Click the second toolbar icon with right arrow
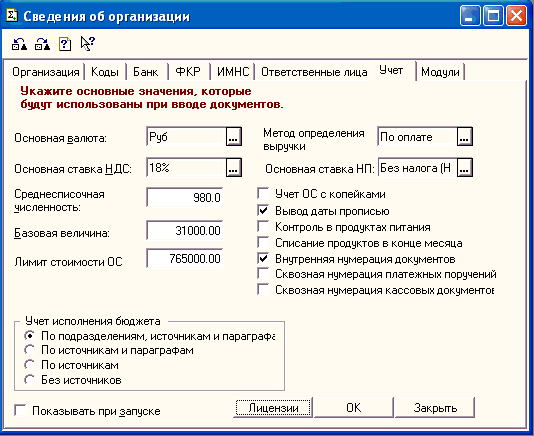Image resolution: width=534 pixels, height=436 pixels. (x=43, y=44)
